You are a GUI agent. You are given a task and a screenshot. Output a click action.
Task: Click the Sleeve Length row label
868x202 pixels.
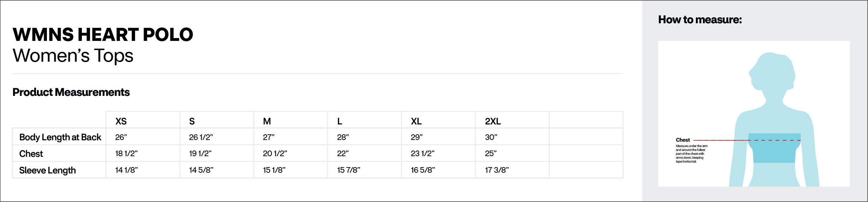[x=48, y=170]
